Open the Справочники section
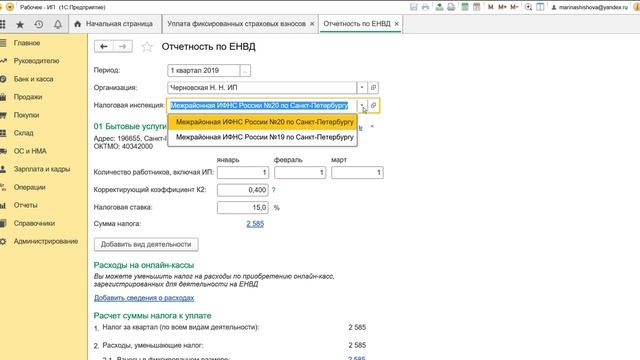 point(34,223)
